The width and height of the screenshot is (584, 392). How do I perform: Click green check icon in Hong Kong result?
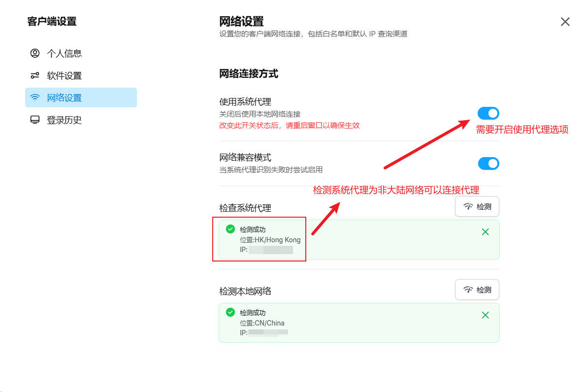point(230,229)
